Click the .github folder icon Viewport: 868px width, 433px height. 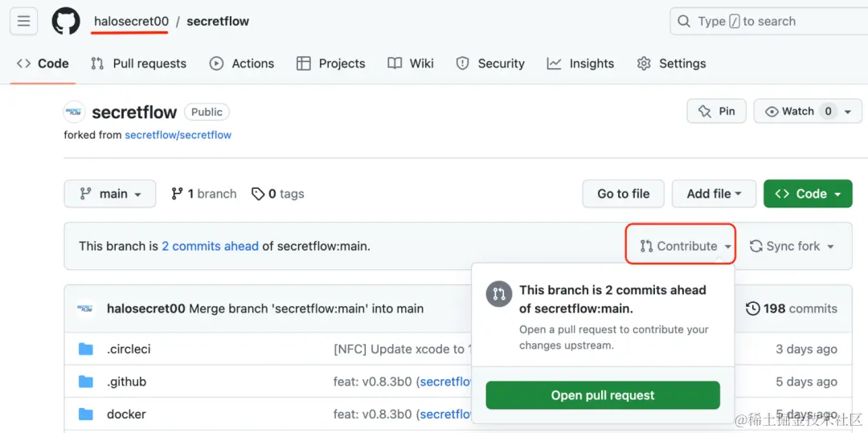click(86, 382)
